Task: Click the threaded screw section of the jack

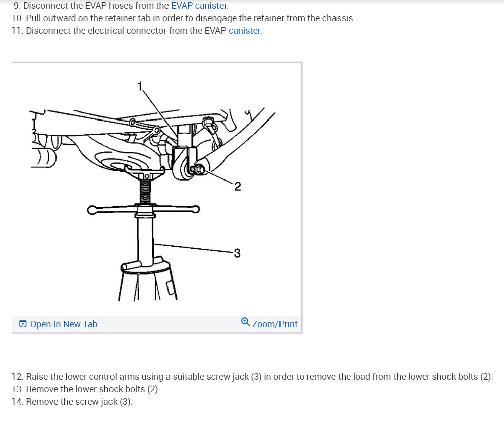Action: coord(145,192)
